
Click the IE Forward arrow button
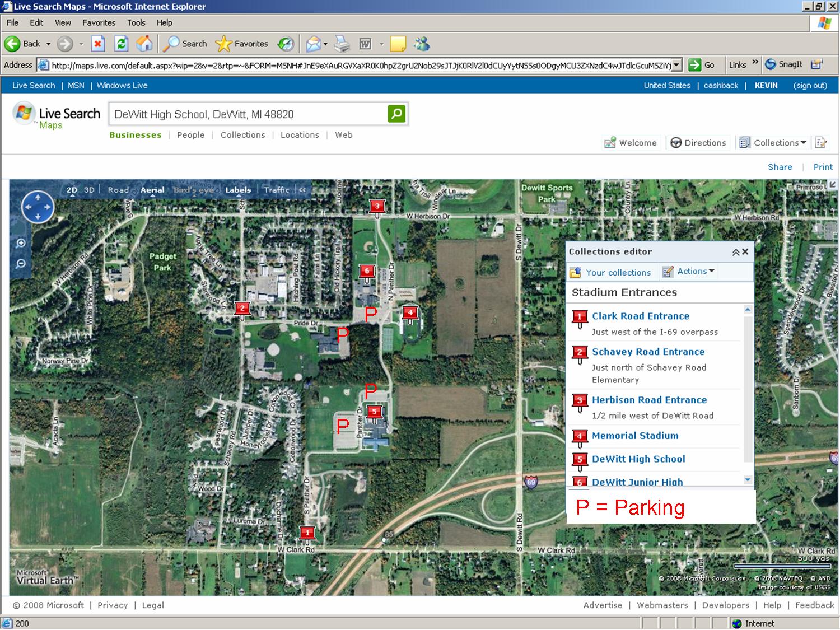[x=65, y=44]
